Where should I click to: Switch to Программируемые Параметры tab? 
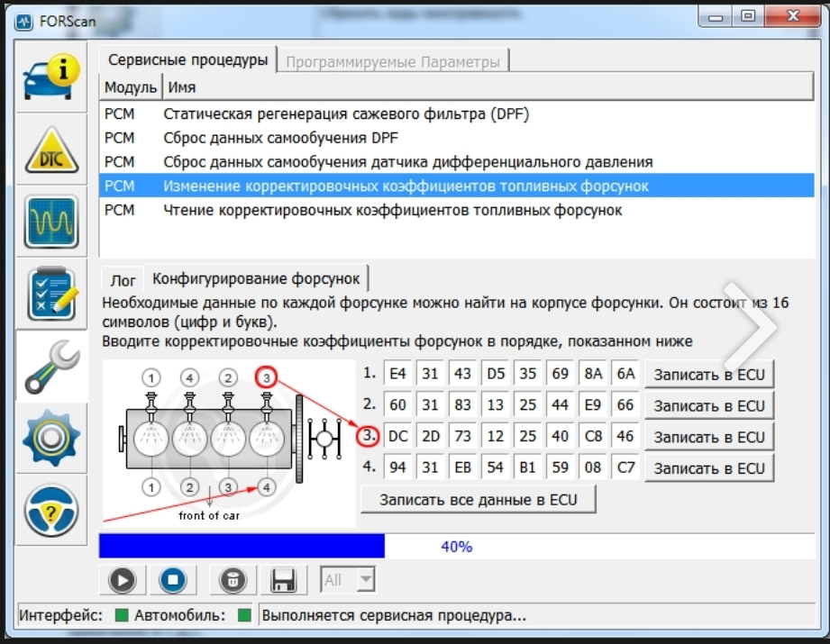click(393, 62)
